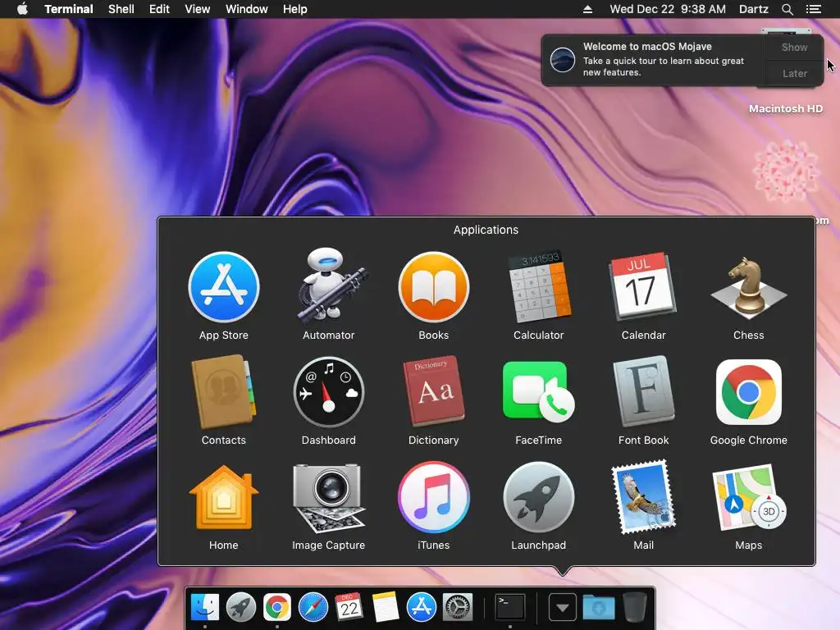The width and height of the screenshot is (840, 630).
Task: Click the App Store icon in the Dock
Action: (x=422, y=608)
